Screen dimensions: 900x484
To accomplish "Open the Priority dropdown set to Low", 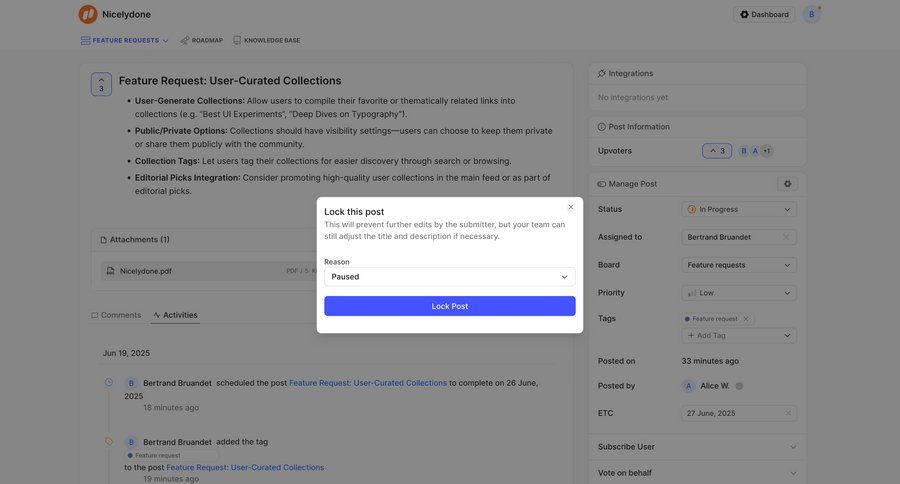I will point(739,293).
